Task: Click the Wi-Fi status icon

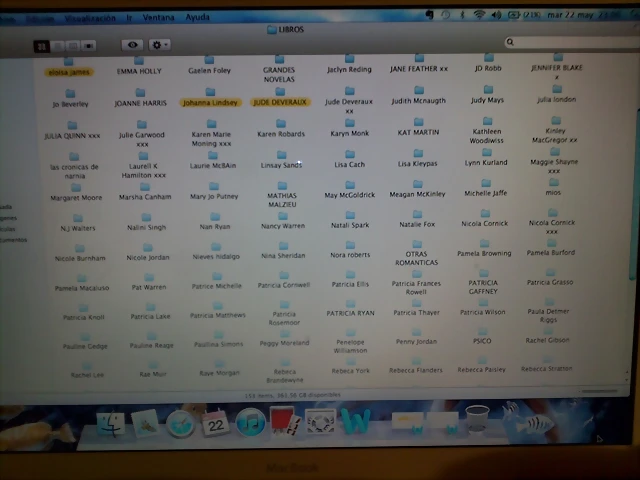Action: 479,15
